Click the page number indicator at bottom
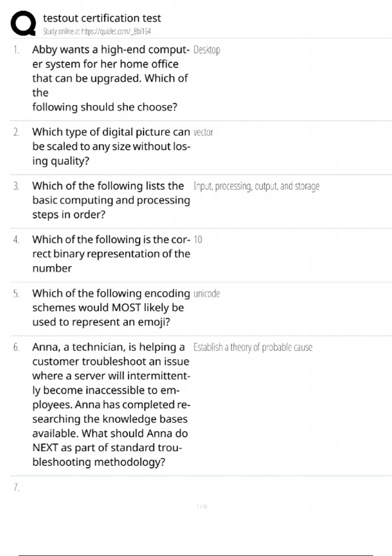The image size is (392, 556). pyautogui.click(x=202, y=507)
